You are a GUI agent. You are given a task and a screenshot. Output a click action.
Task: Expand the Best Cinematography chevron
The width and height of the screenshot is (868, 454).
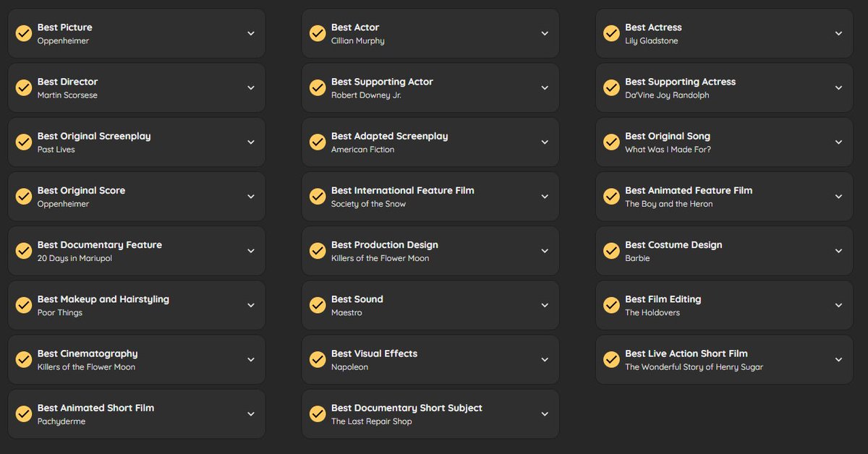point(251,359)
